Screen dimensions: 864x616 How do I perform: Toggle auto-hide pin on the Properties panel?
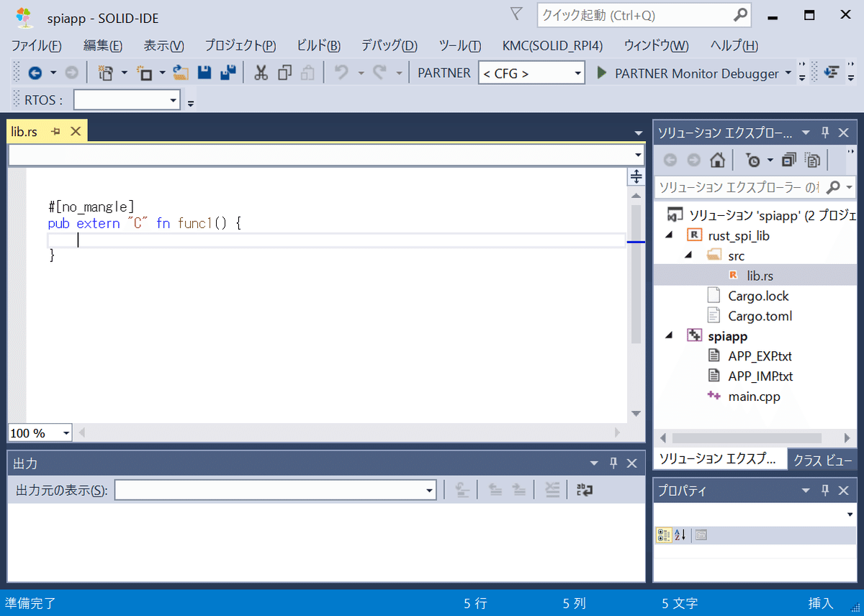[825, 491]
